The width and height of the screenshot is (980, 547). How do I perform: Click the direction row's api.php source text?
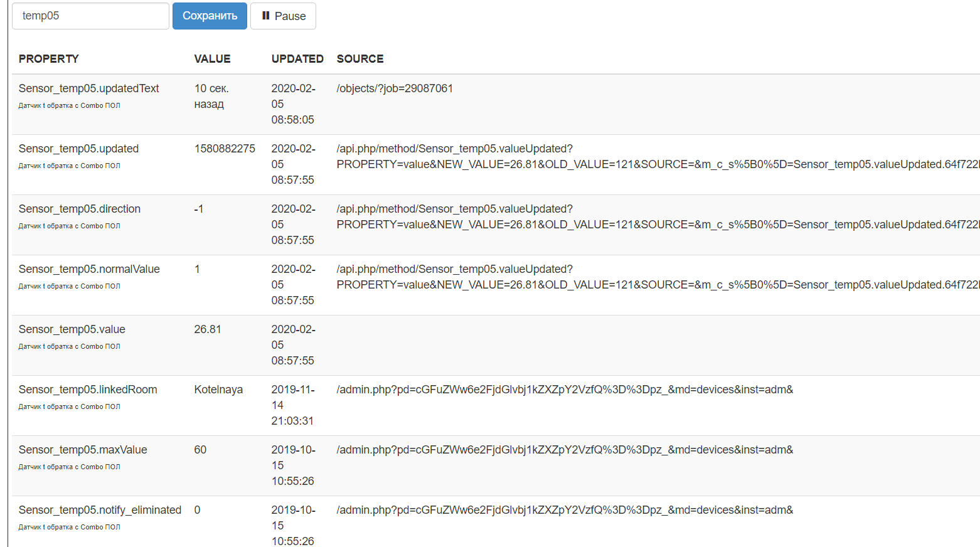point(658,216)
